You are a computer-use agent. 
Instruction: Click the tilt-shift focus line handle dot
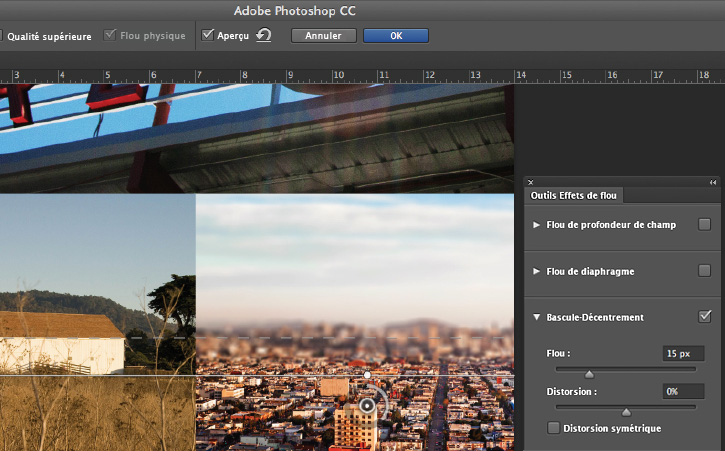coord(367,375)
